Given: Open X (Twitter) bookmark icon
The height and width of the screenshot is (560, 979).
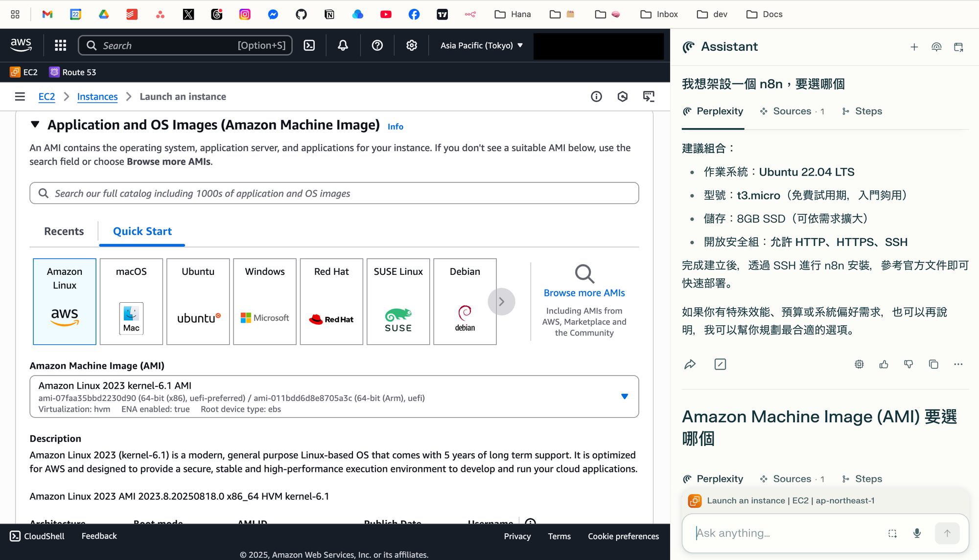Looking at the screenshot, I should (188, 14).
